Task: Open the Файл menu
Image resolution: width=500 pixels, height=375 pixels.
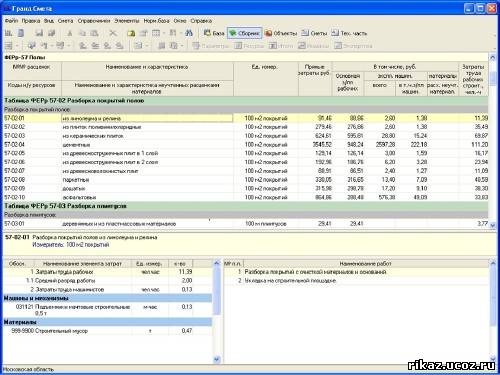Action: coord(11,21)
